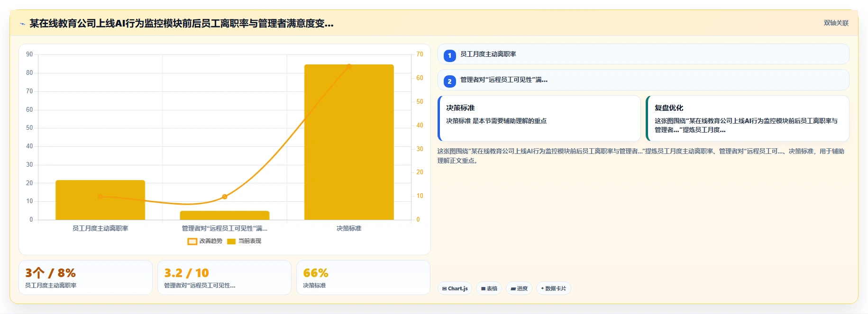Click the Chart.js tag chip

[x=455, y=288]
